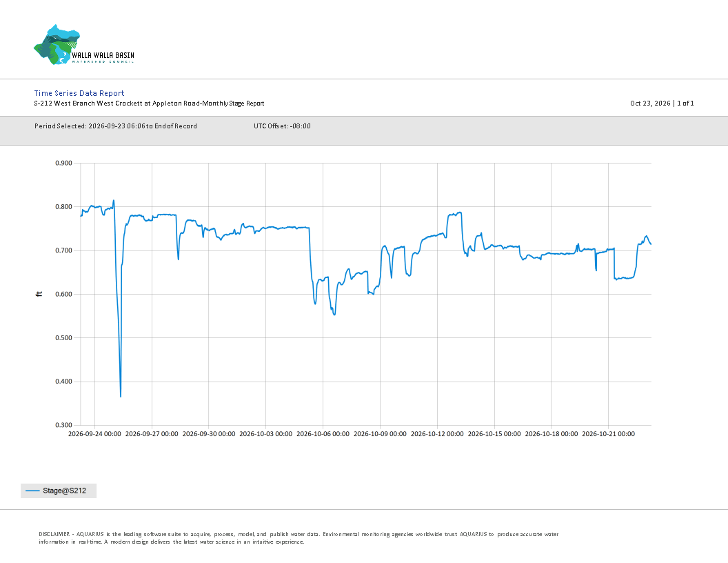
Task: Click the "UTC Offset: -08:00" label
Action: (x=282, y=126)
